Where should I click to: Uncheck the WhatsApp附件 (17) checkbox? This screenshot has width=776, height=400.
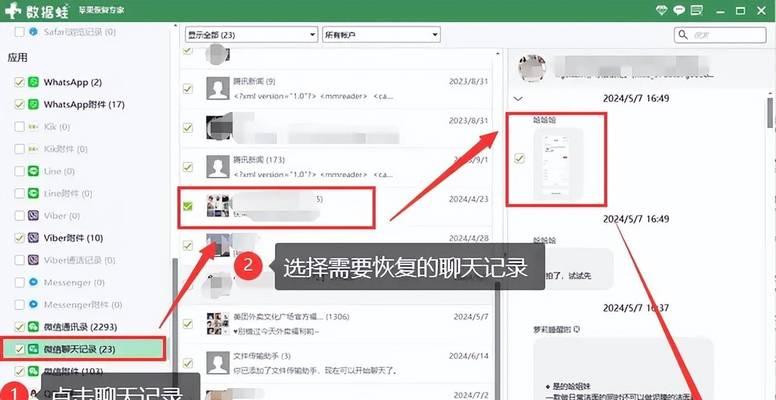tap(19, 104)
